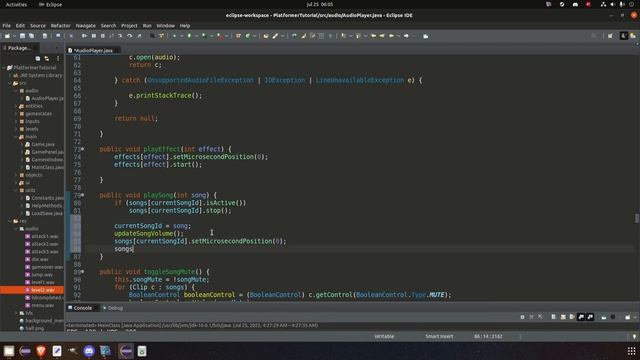Viewport: 640px width, 360px height.
Task: Collapse the PlatformerTutorial project node
Action: tap(4, 68)
